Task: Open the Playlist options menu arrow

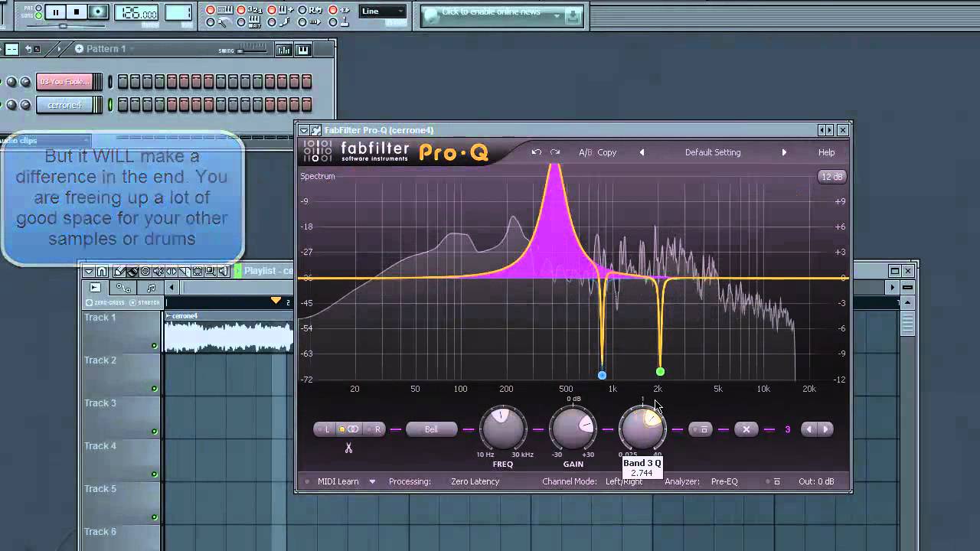Action: coord(90,272)
